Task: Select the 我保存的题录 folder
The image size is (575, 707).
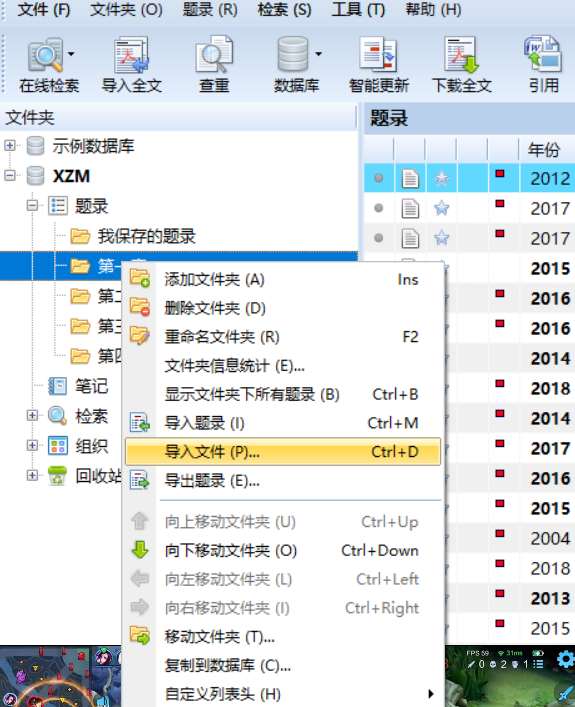Action: click(x=147, y=236)
